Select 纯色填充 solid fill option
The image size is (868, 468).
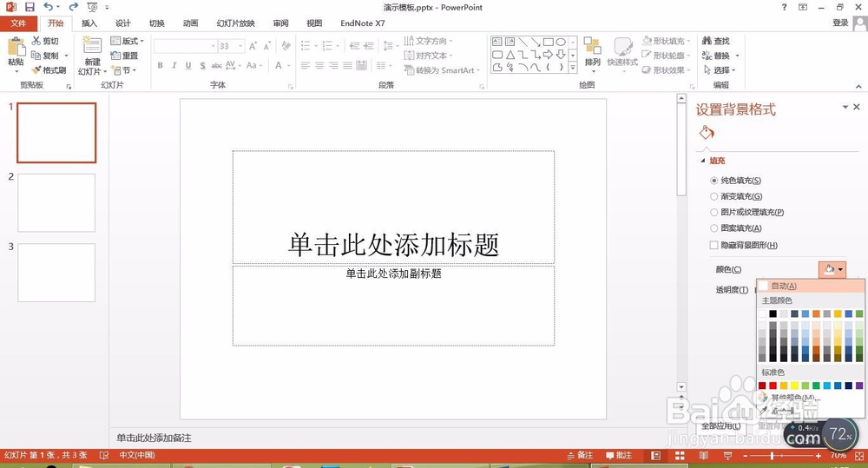pyautogui.click(x=736, y=181)
